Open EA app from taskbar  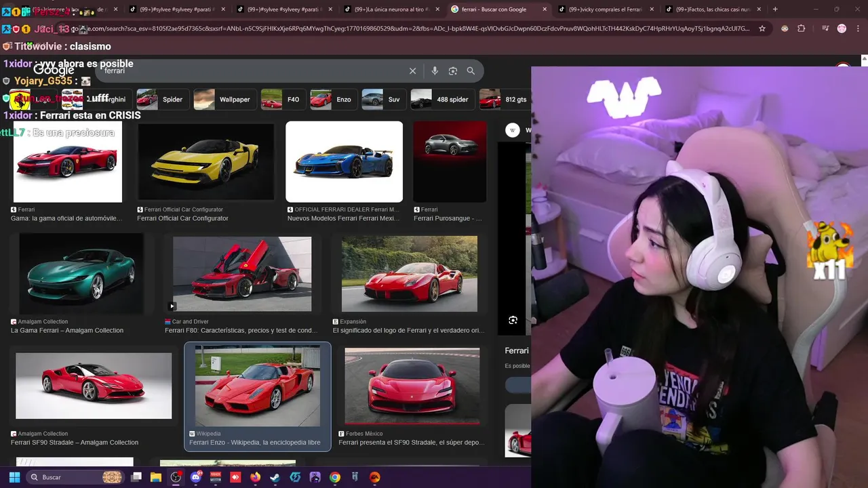pos(374,477)
